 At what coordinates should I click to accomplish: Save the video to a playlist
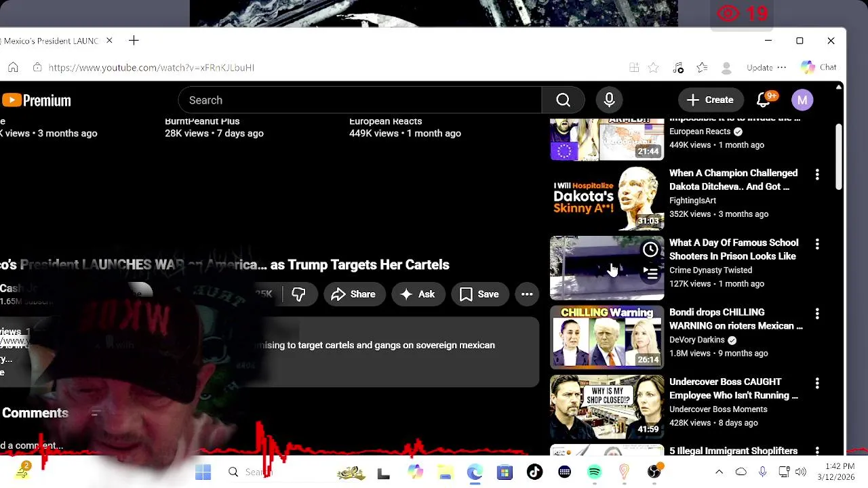pyautogui.click(x=479, y=294)
